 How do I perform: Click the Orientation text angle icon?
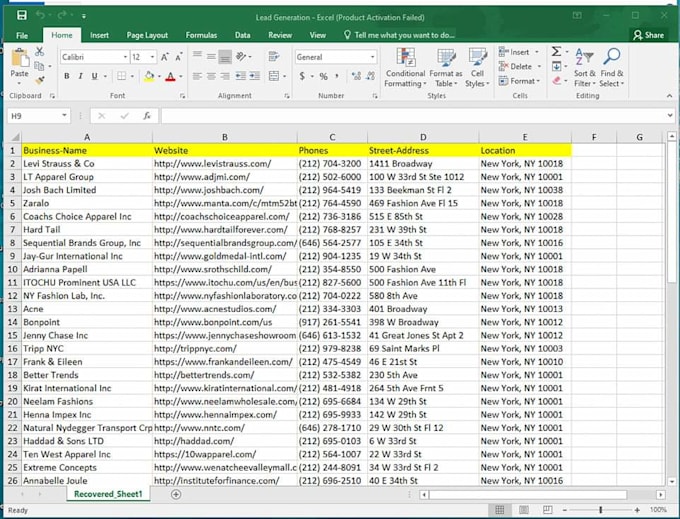tap(241, 56)
